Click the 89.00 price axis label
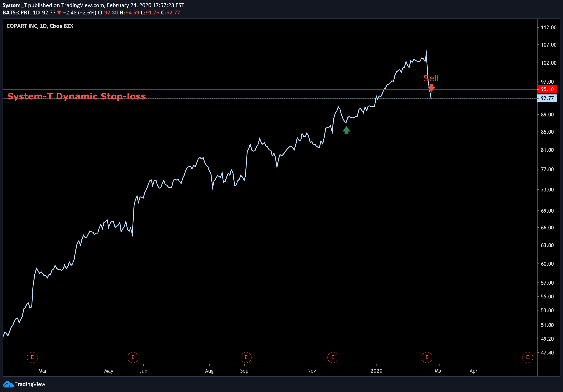 [x=547, y=114]
